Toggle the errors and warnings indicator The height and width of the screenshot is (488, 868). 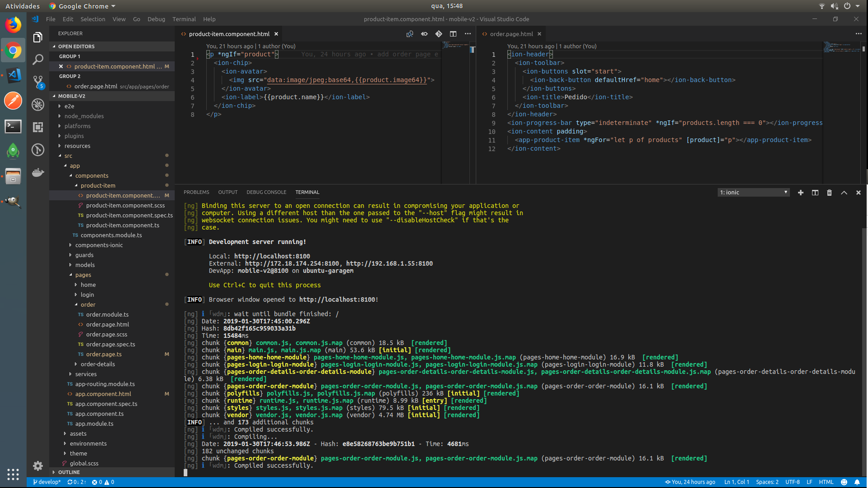pyautogui.click(x=103, y=482)
